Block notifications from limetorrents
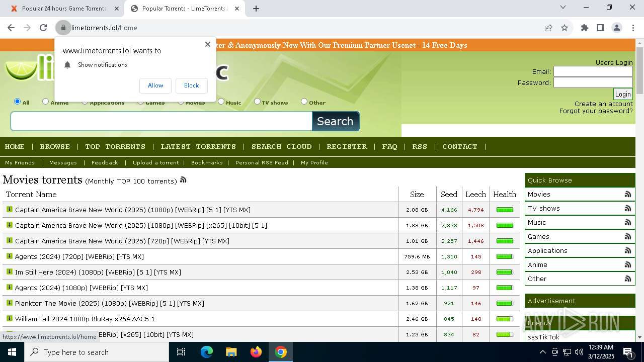 coord(191,85)
